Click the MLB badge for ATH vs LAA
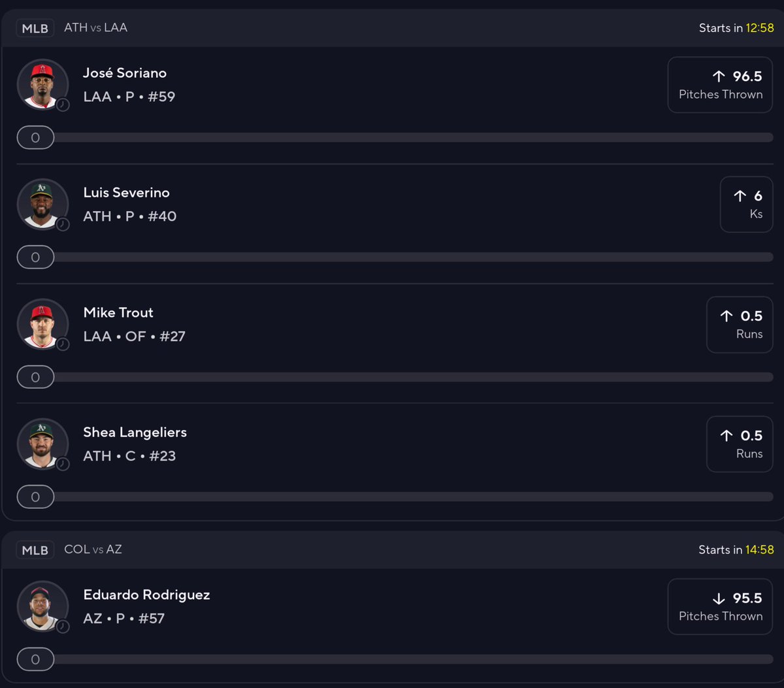 [35, 28]
